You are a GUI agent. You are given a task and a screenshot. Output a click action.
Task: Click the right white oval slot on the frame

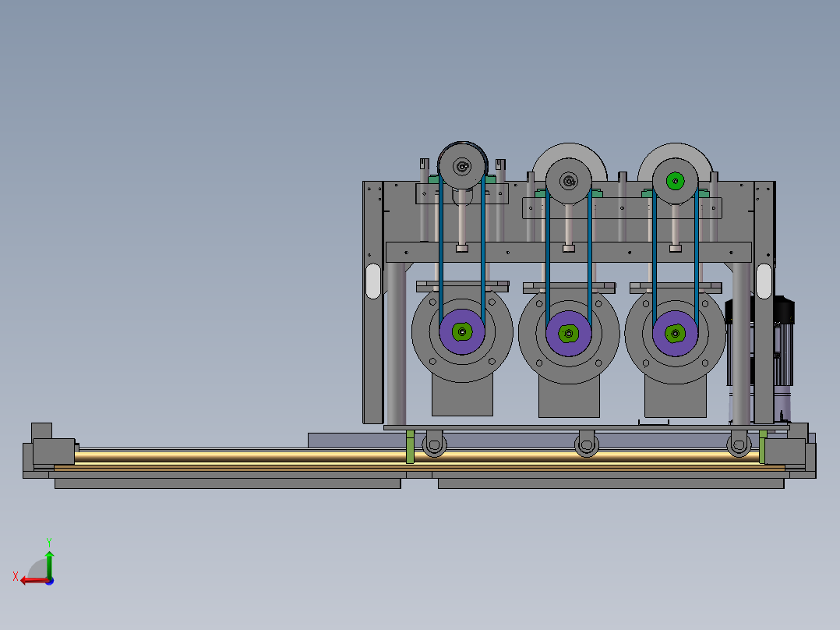764,281
